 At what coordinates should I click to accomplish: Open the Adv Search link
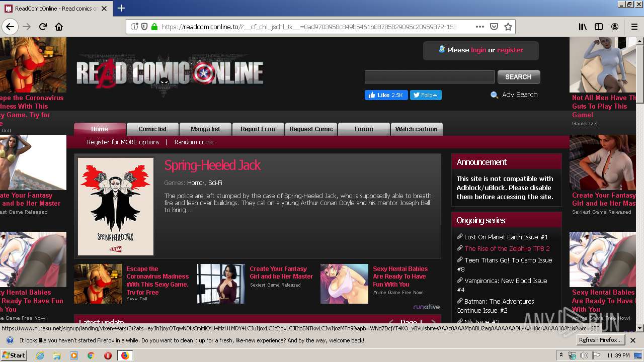coord(520,95)
